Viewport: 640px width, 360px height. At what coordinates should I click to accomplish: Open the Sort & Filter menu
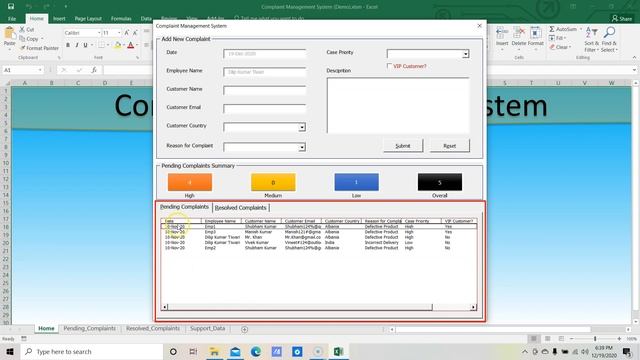pyautogui.click(x=591, y=39)
